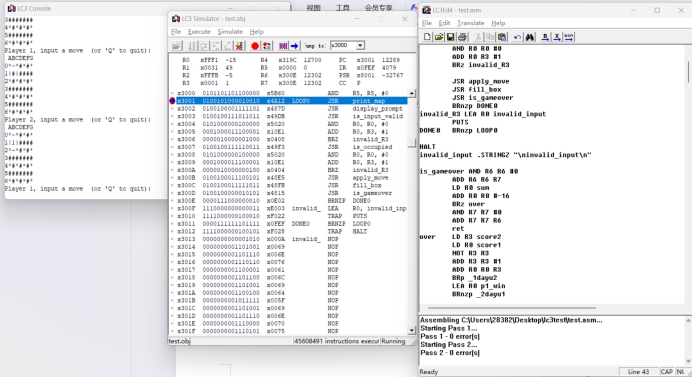692x377 pixels.
Task: Open Find with the binoculars icon
Action: pyautogui.click(x=530, y=37)
